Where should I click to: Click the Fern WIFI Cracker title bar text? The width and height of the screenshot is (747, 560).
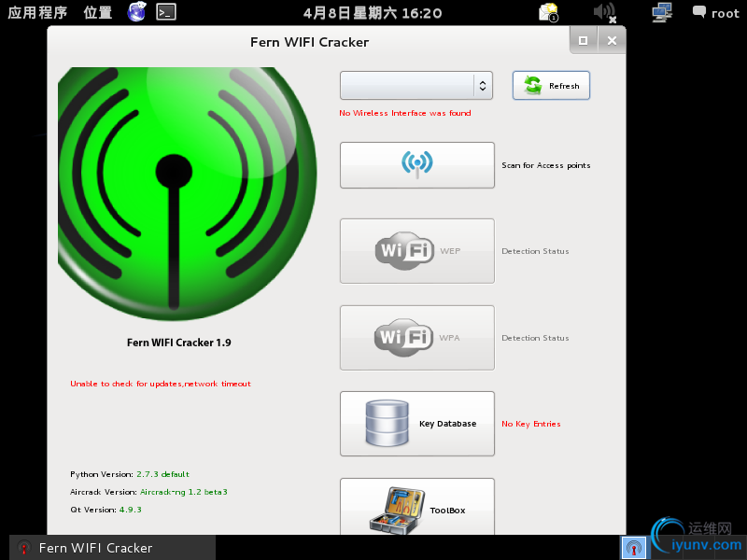pos(310,42)
